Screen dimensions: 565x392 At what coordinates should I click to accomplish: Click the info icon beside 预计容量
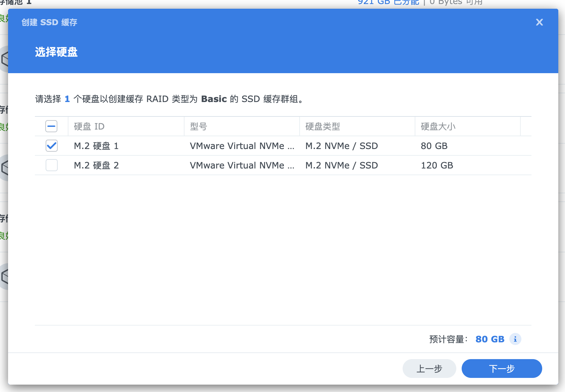pos(515,339)
